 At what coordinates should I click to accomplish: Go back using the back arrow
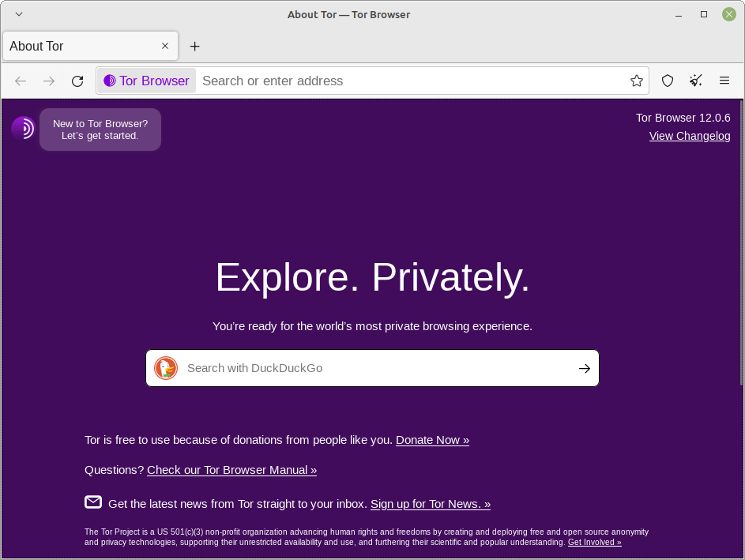21,81
